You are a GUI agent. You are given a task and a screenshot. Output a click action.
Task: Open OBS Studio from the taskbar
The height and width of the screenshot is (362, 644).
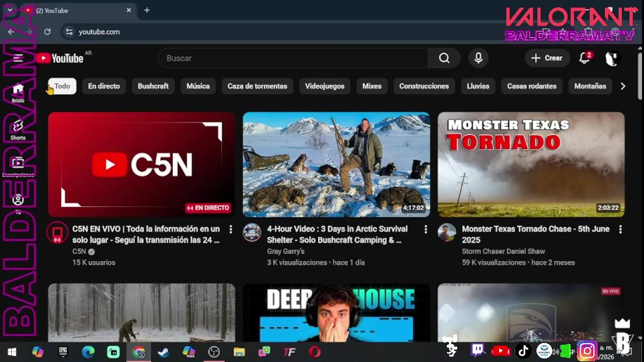click(214, 352)
